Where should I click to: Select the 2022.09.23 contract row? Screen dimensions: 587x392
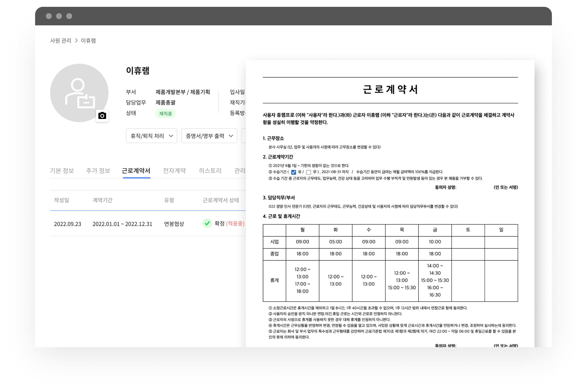(x=68, y=224)
